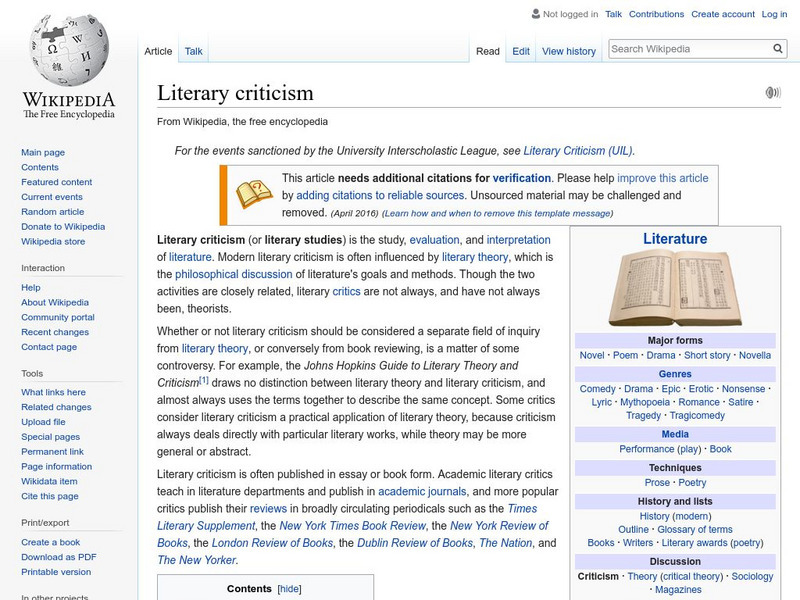Open the verification link in notice

point(521,178)
